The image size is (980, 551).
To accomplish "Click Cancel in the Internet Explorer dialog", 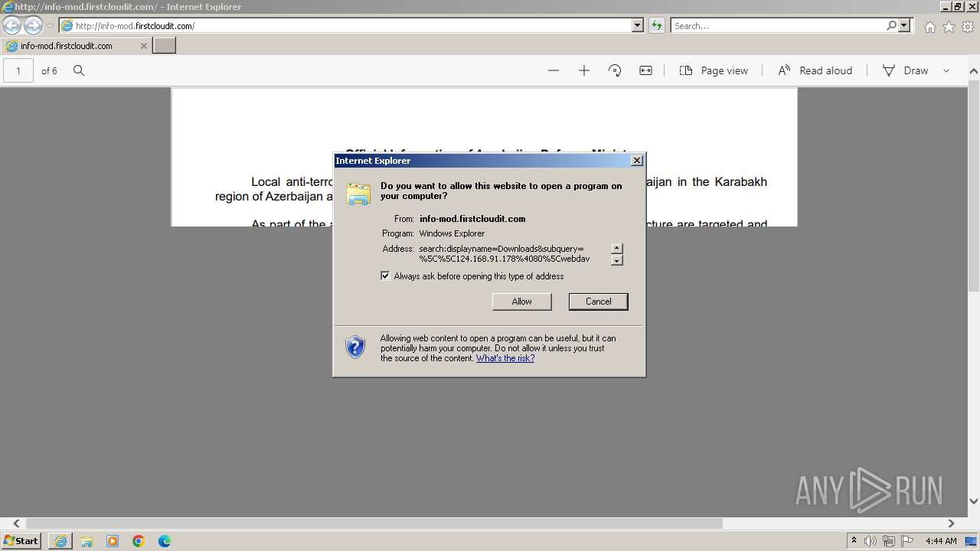I will click(598, 302).
